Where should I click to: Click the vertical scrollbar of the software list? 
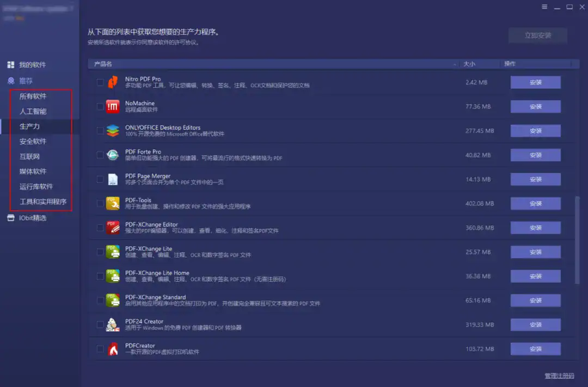point(577,240)
